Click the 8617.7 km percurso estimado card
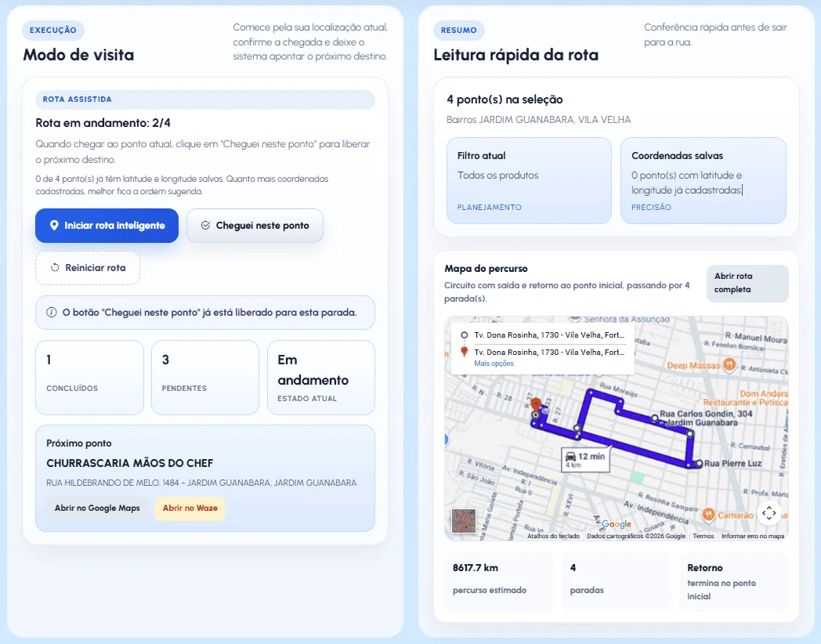The height and width of the screenshot is (644, 821). point(499,581)
